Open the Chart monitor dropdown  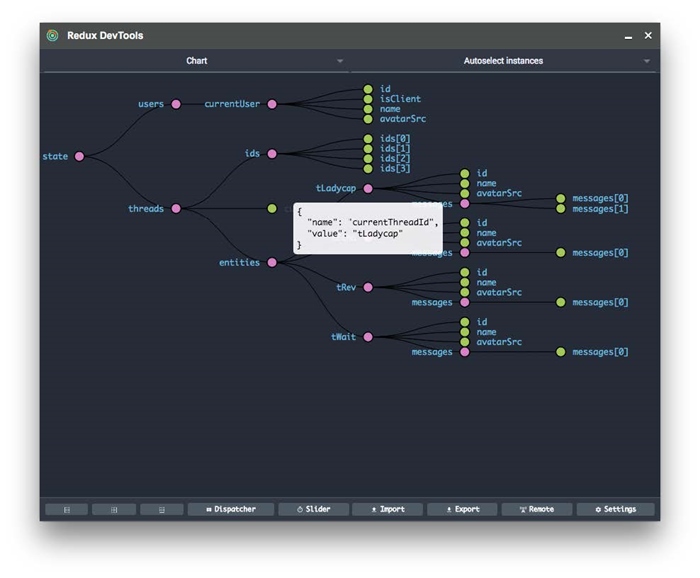coord(196,61)
